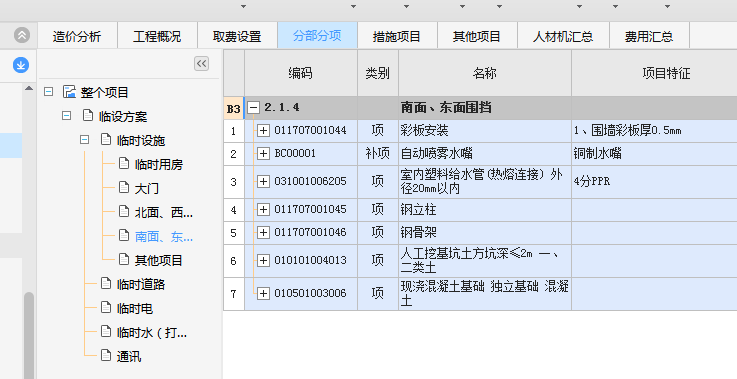737x379 pixels.
Task: Open the 工程概况 tab
Action: (157, 36)
